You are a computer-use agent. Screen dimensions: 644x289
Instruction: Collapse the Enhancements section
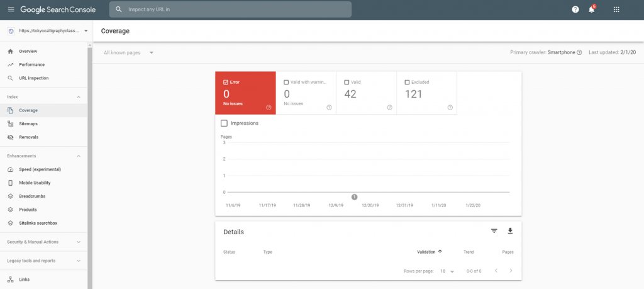(79, 156)
